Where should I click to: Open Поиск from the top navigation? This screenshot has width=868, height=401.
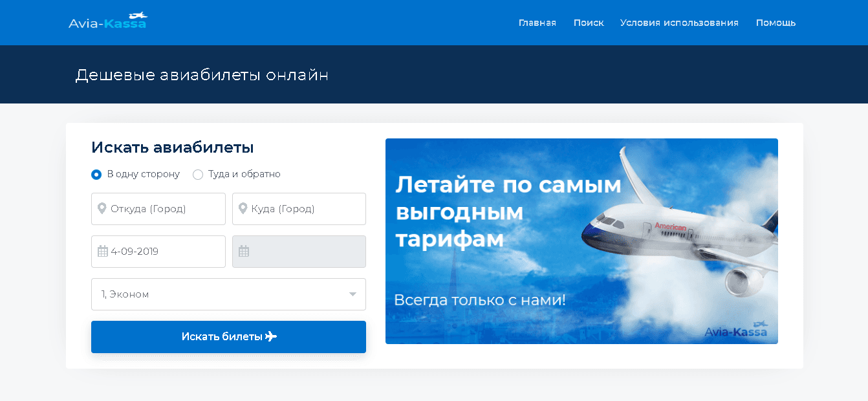tap(589, 23)
